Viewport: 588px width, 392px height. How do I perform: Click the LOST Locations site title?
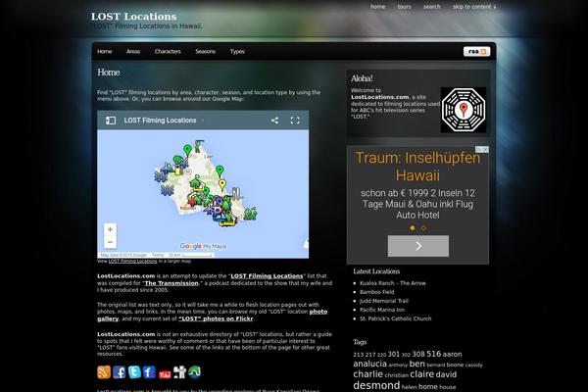(133, 17)
